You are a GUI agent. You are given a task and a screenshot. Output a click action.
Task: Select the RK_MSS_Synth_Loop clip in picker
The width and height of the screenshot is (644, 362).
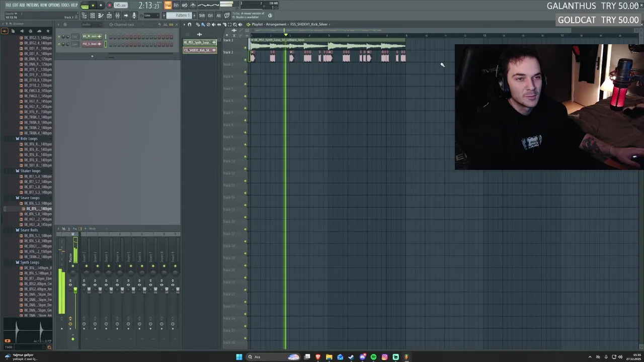(x=200, y=42)
